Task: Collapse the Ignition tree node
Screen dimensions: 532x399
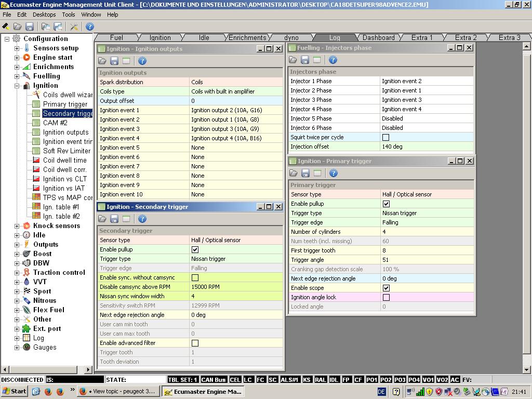Action: point(17,86)
